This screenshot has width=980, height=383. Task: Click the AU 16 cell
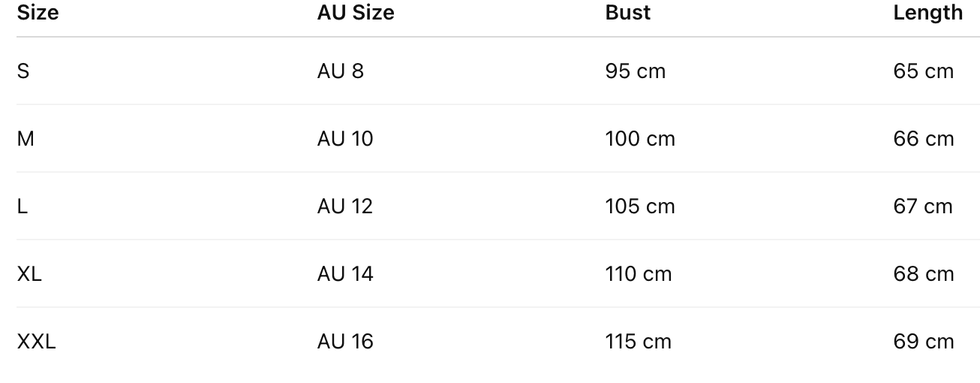[x=344, y=342]
